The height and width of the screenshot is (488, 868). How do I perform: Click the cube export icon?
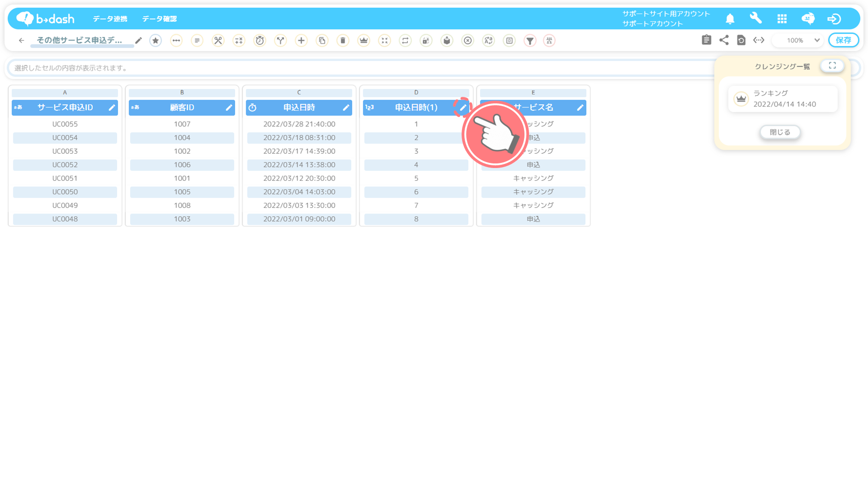tap(447, 40)
